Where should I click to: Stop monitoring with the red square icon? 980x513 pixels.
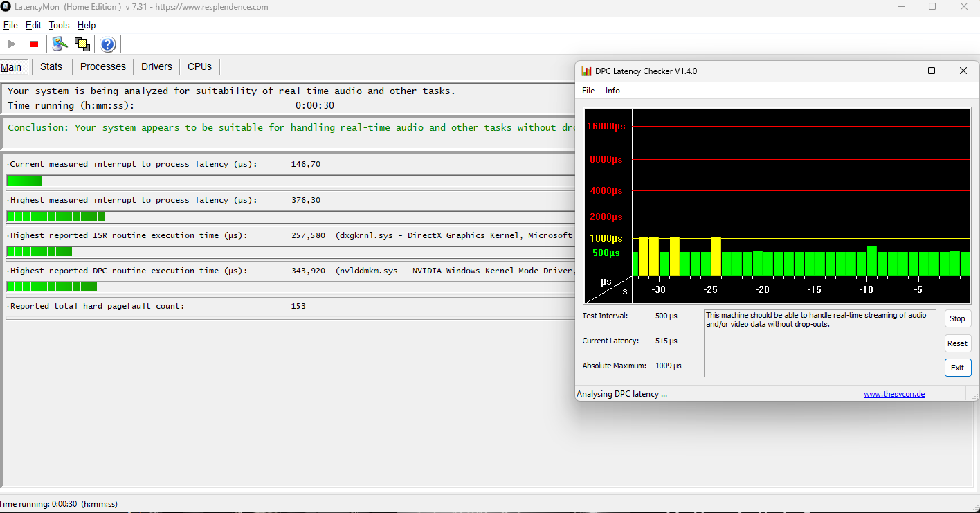(x=34, y=44)
